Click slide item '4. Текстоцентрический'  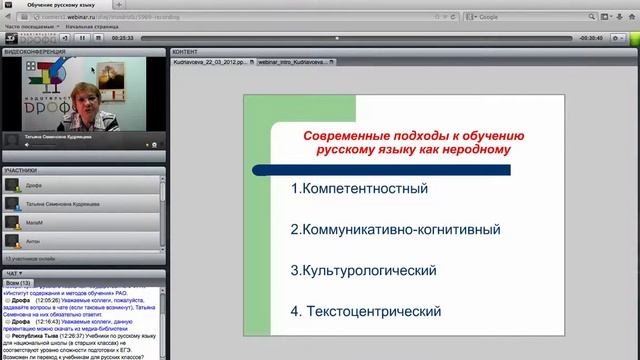(x=366, y=311)
